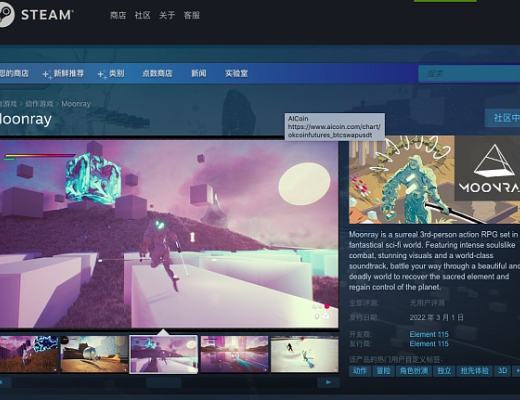Click the right arrow of the thumbnail strip
This screenshot has height=400, width=520.
[328, 382]
